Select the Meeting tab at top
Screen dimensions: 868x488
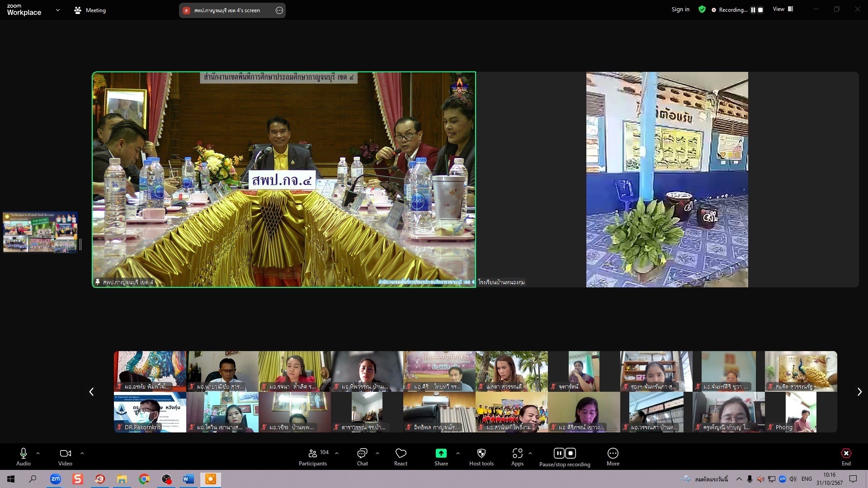(90, 10)
